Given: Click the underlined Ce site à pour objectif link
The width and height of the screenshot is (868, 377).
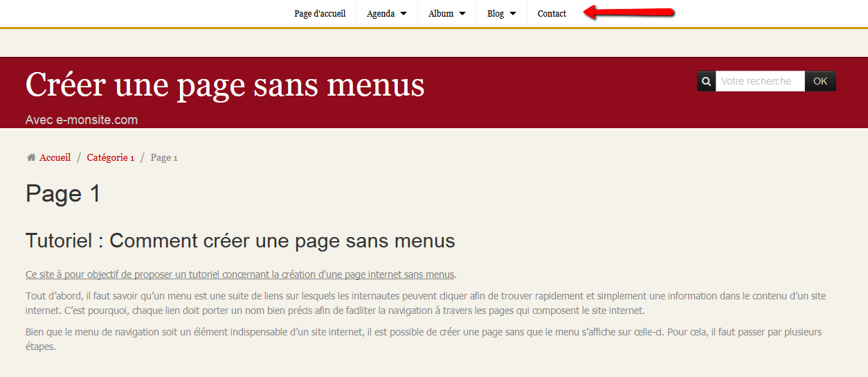Looking at the screenshot, I should (240, 274).
